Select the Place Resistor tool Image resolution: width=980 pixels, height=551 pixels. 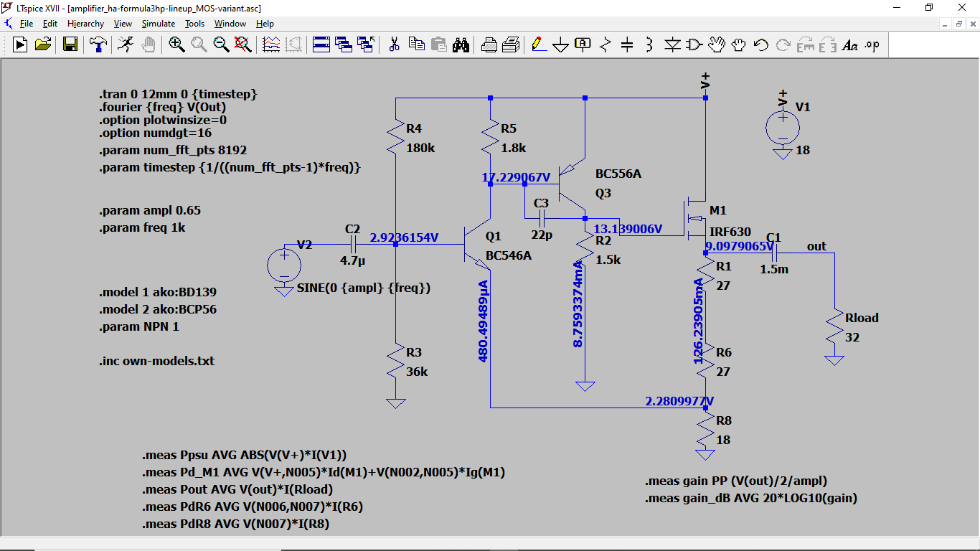click(605, 44)
